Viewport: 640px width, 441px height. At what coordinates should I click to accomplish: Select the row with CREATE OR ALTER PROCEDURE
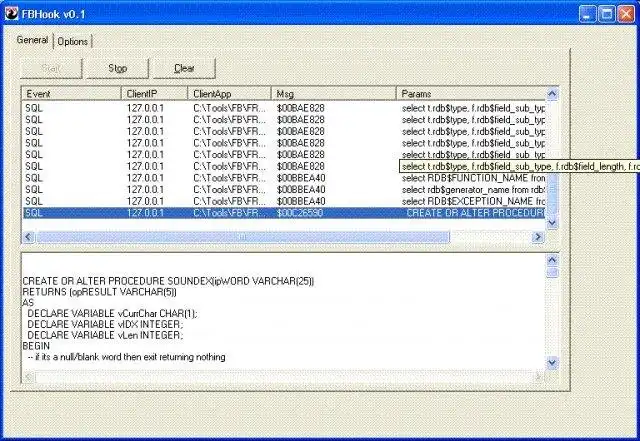[x=284, y=213]
